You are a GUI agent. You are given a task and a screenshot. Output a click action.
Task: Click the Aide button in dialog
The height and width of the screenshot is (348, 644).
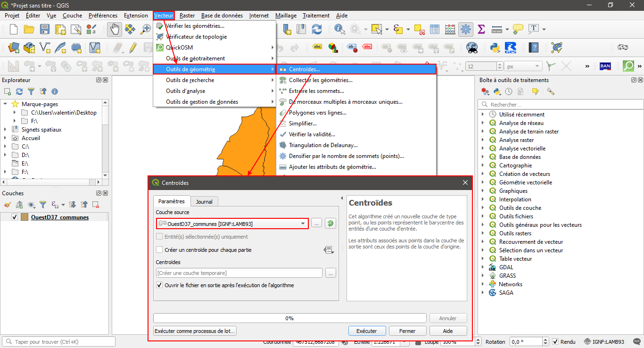[448, 331]
